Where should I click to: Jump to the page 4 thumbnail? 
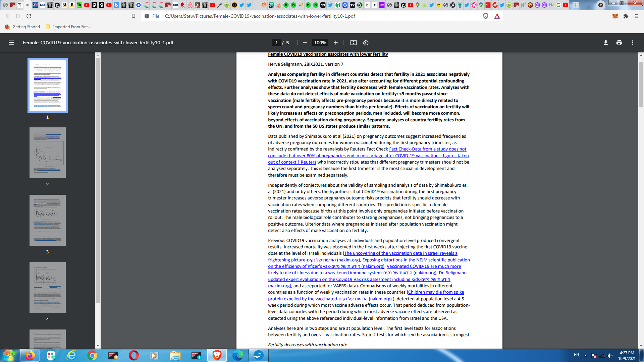[48, 288]
